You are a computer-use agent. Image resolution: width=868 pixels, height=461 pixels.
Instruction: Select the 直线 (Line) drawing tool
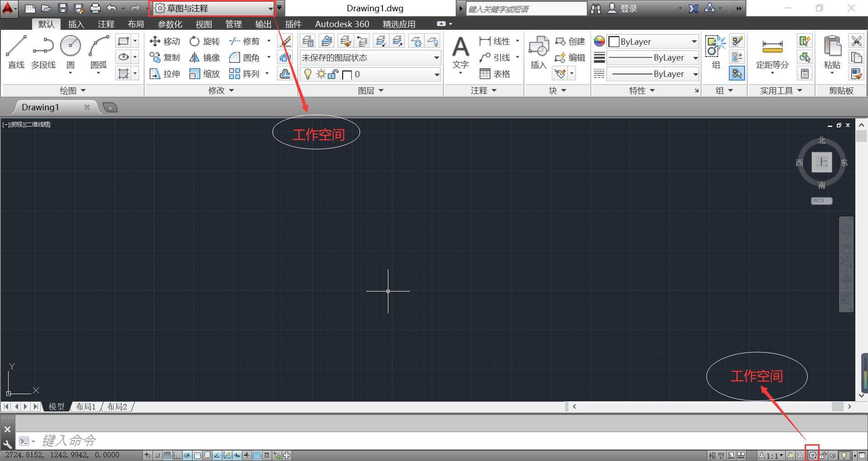[16, 52]
